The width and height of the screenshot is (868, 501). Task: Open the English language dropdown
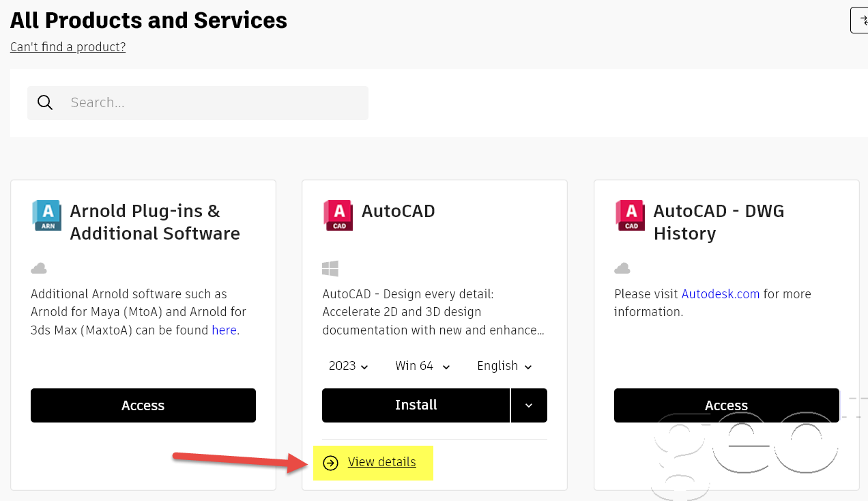point(504,366)
